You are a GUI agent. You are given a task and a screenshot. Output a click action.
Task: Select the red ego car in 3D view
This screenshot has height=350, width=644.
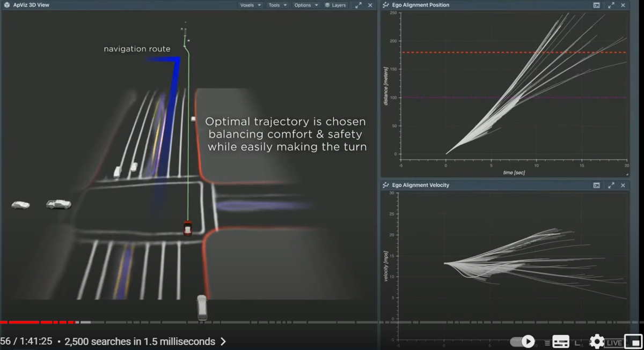187,228
